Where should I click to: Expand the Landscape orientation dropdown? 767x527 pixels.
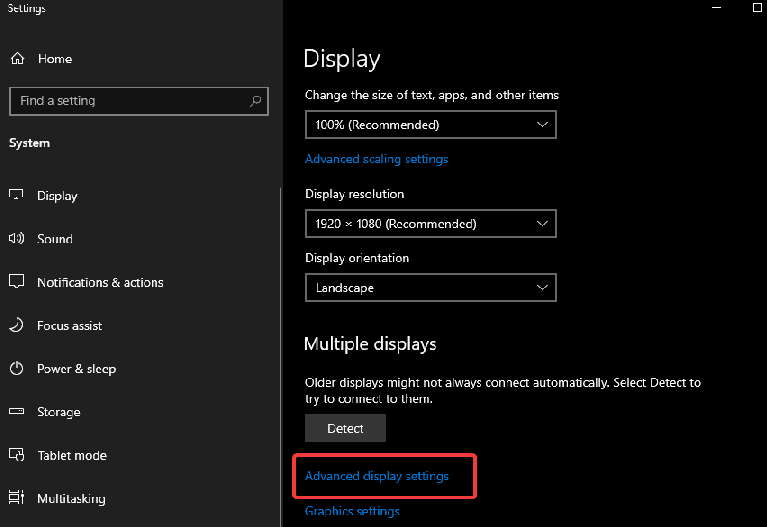coord(430,287)
